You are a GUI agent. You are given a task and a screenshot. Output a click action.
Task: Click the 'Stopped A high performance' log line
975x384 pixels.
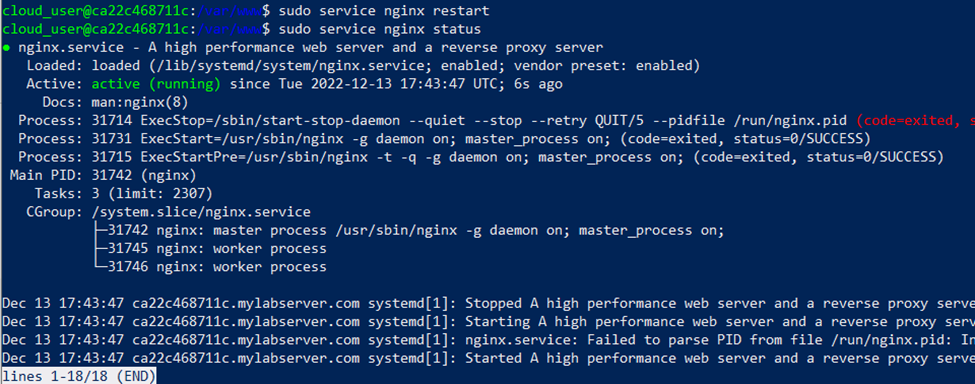pyautogui.click(x=488, y=303)
